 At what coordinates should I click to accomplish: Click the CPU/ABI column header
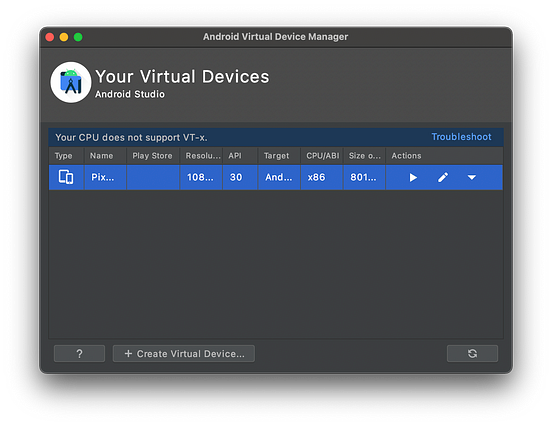[x=322, y=156]
